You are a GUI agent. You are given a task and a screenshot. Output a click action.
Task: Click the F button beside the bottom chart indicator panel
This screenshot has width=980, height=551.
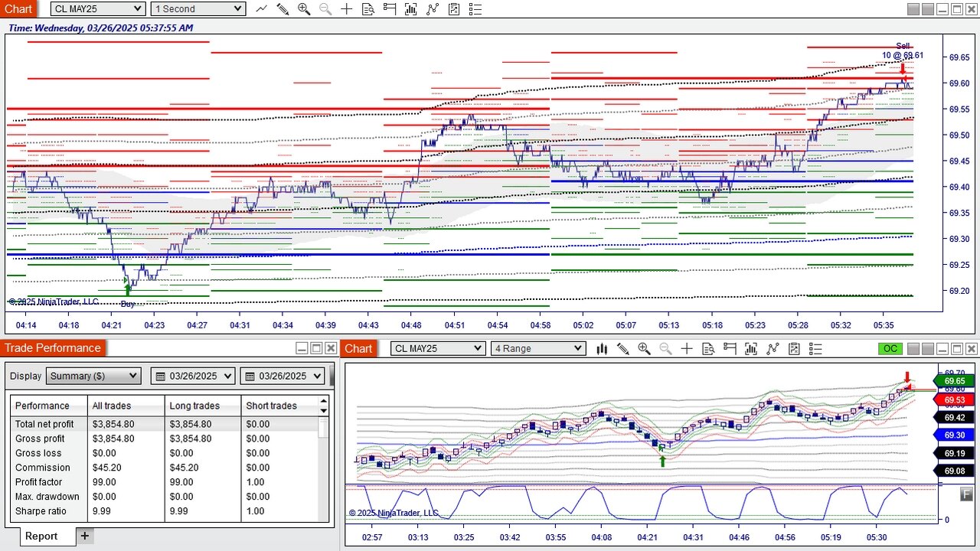pos(966,494)
